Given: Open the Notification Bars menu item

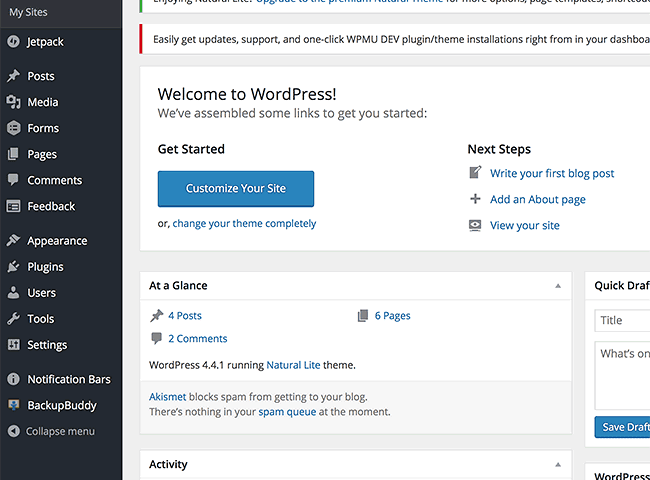Looking at the screenshot, I should coord(69,379).
